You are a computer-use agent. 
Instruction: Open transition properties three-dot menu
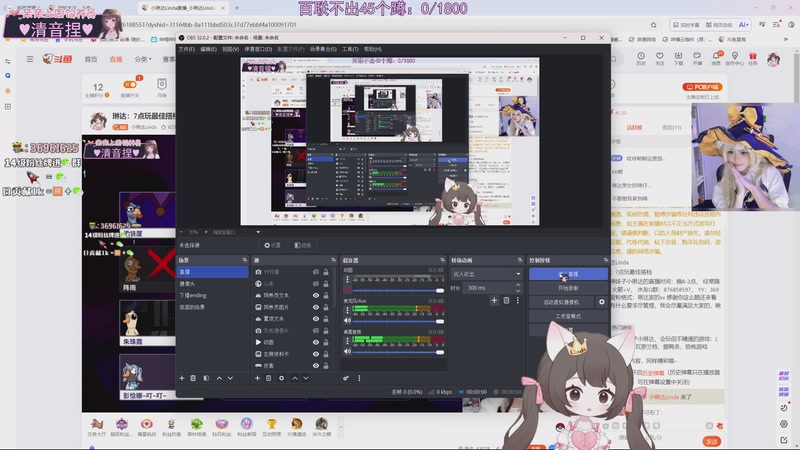click(518, 301)
